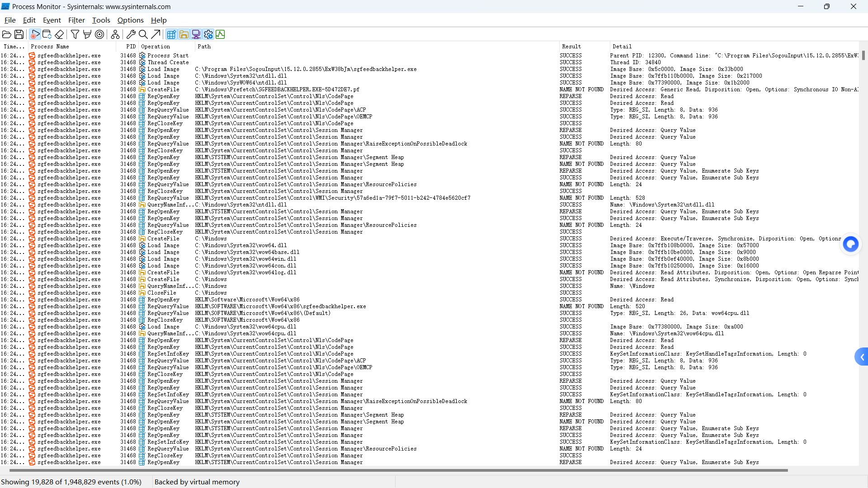Expand the blue side panel arrow tab
The image size is (868, 488).
pos(862,357)
